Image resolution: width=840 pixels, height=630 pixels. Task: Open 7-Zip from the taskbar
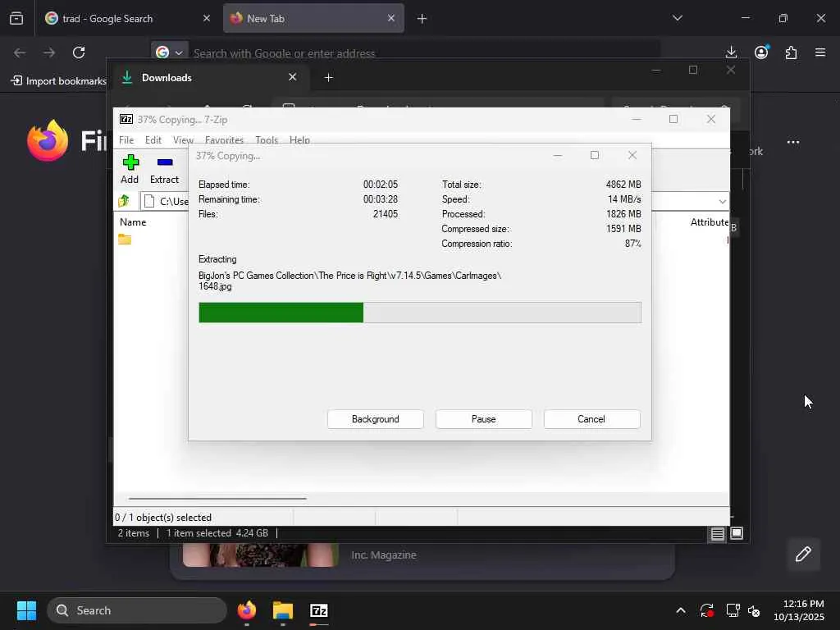319,610
